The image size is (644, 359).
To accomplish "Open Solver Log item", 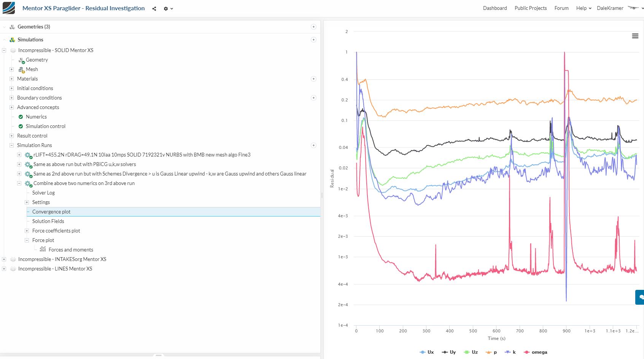I will [x=43, y=193].
